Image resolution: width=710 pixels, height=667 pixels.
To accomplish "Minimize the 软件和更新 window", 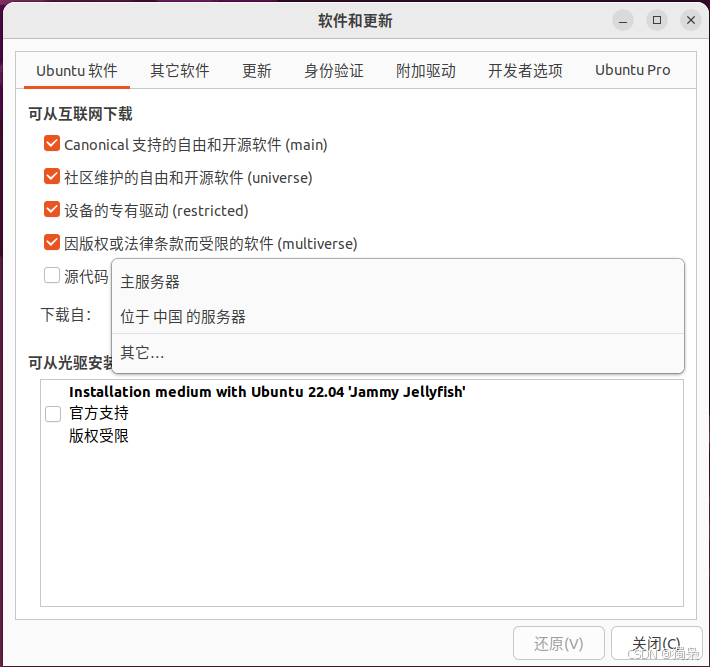I will [x=623, y=20].
